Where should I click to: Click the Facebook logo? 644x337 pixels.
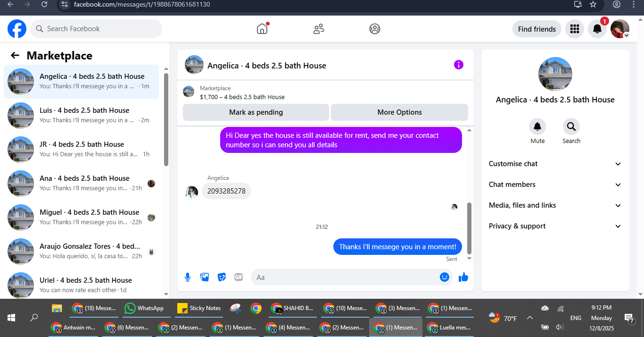[17, 29]
